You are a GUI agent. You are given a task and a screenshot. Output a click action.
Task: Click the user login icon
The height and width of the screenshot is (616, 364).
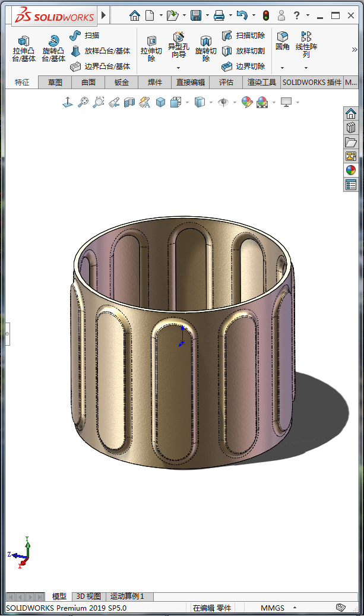point(281,15)
